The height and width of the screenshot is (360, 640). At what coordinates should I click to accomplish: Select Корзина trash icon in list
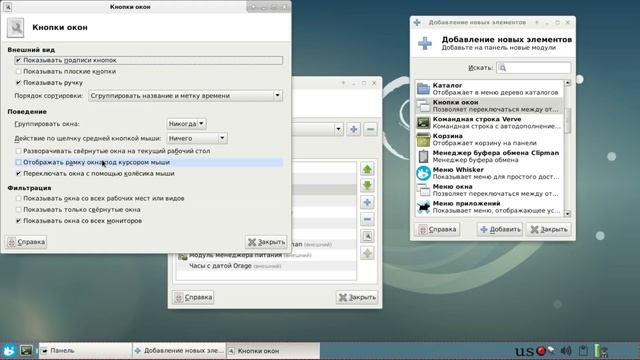pos(423,139)
